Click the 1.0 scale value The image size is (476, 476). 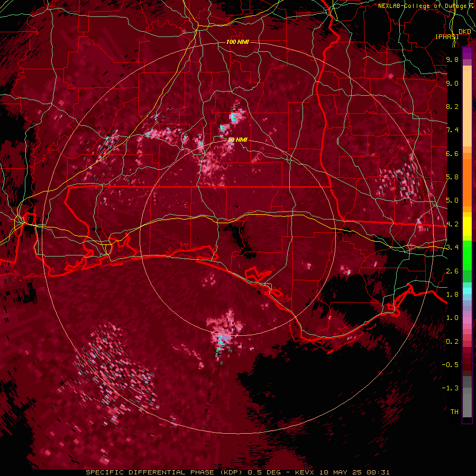(x=452, y=318)
